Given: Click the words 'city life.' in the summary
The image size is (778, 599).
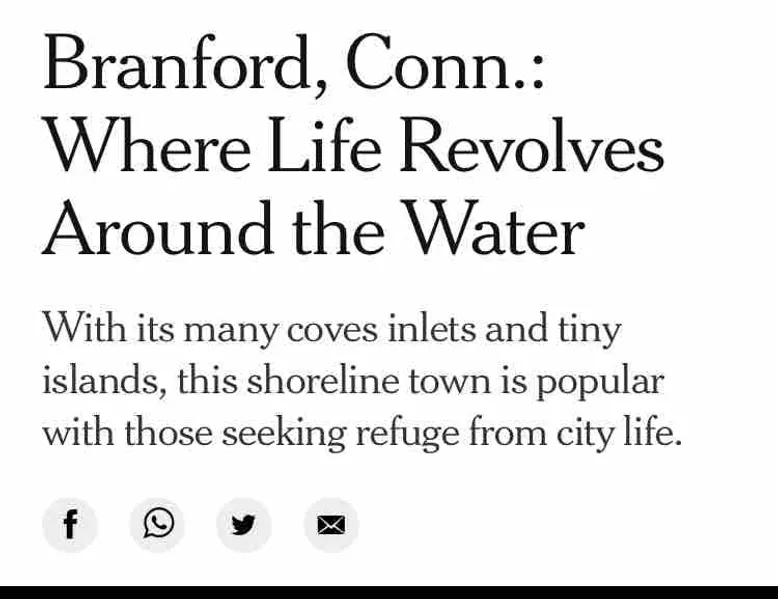Looking at the screenshot, I should (x=619, y=433).
